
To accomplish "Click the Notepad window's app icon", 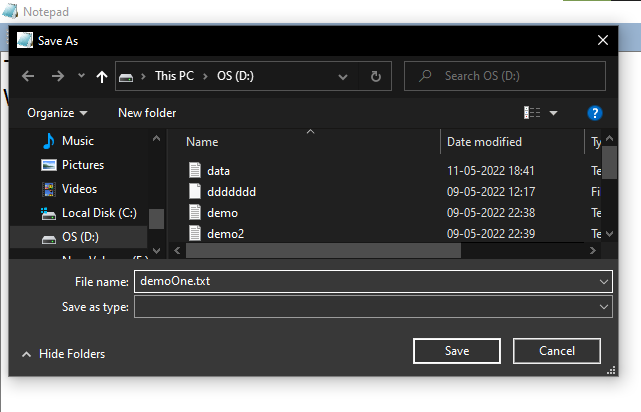I will (x=10, y=11).
